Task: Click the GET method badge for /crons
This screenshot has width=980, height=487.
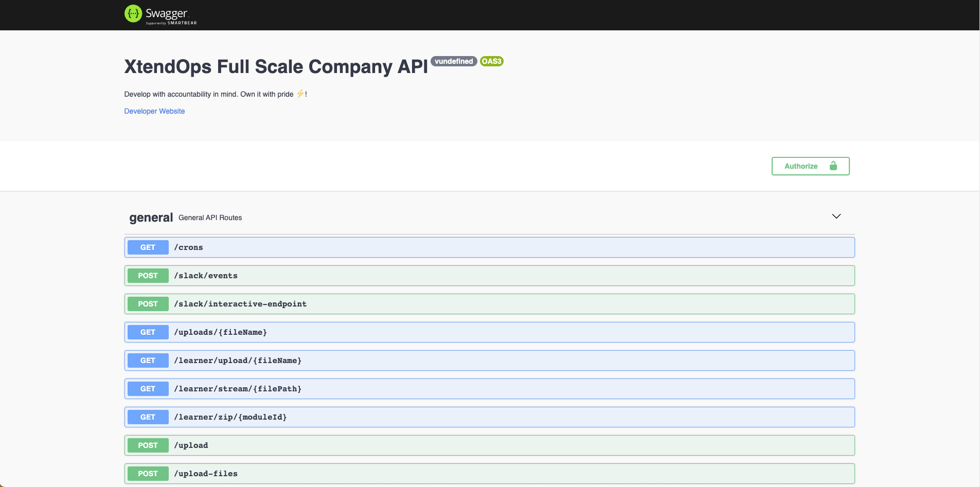Action: coord(147,247)
